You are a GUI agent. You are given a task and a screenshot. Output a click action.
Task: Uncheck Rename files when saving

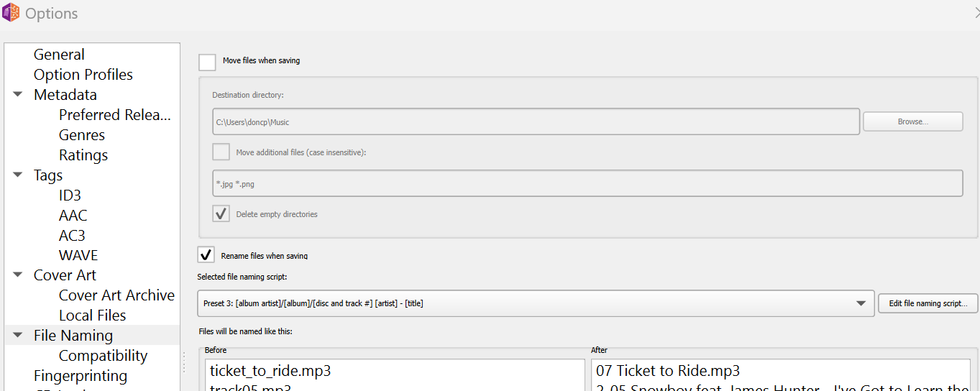click(206, 254)
